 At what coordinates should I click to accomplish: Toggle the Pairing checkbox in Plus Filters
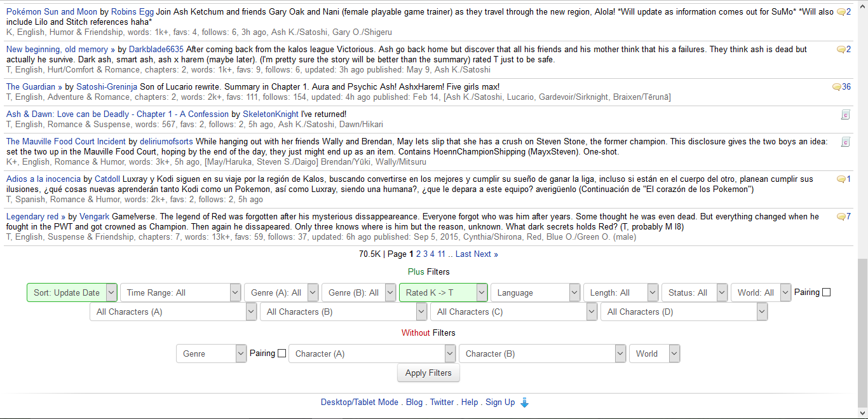coord(826,292)
